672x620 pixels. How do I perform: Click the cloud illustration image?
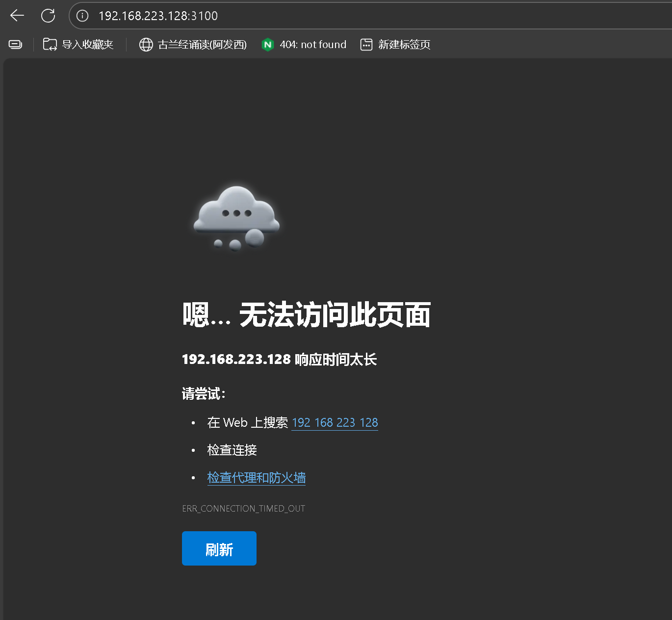pyautogui.click(x=236, y=219)
